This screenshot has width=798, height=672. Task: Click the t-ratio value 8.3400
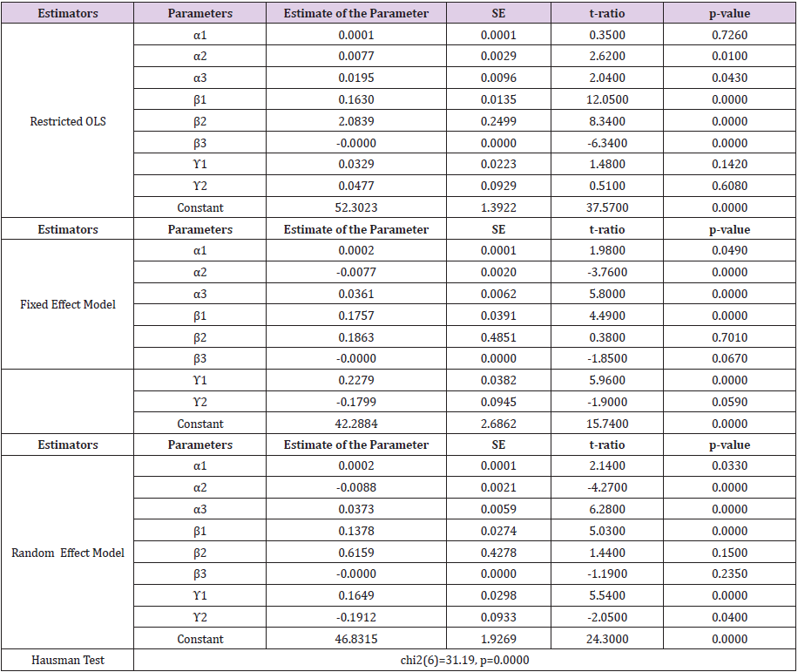click(607, 122)
